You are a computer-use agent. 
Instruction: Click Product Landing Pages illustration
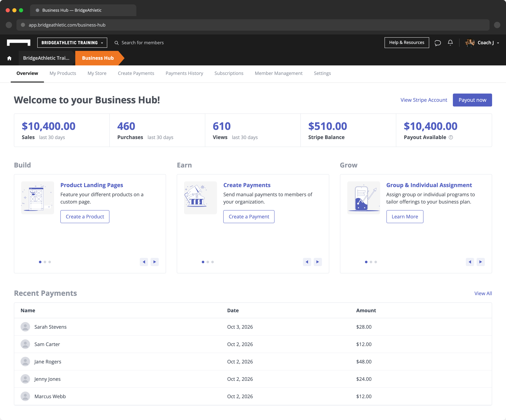coord(38,198)
